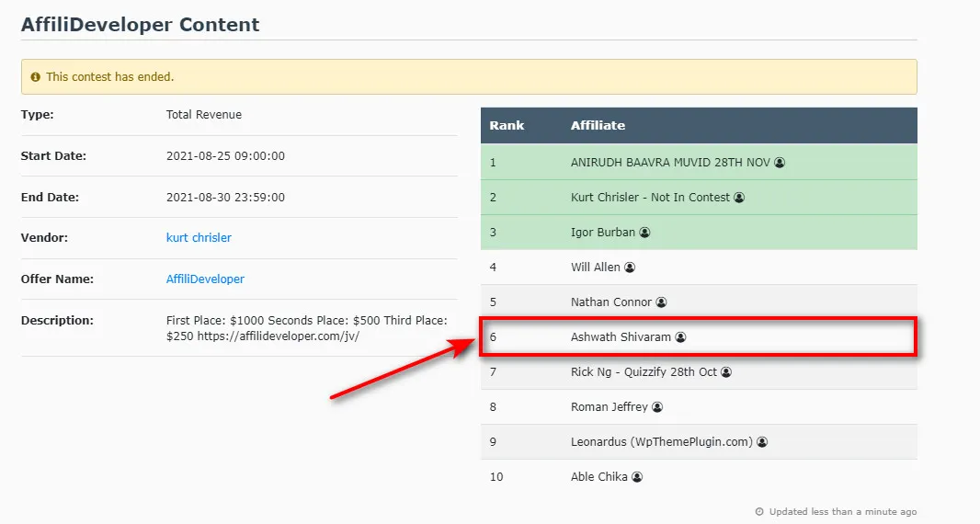Click user icon beside Able Chika
The height and width of the screenshot is (524, 980).
pos(637,477)
